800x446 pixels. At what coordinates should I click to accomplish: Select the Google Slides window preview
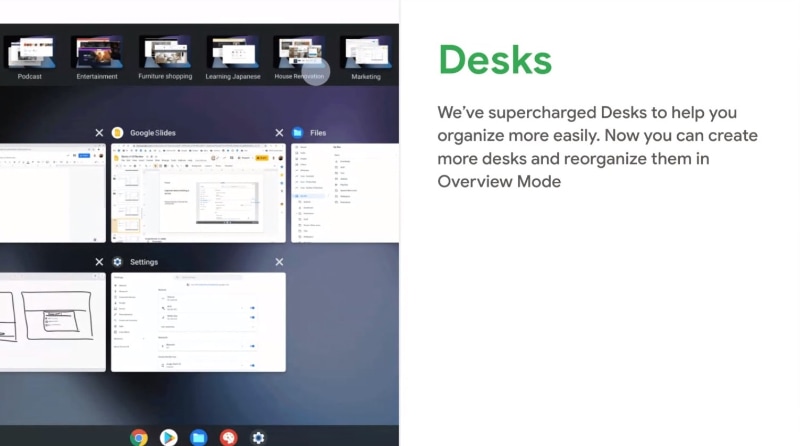[198, 193]
